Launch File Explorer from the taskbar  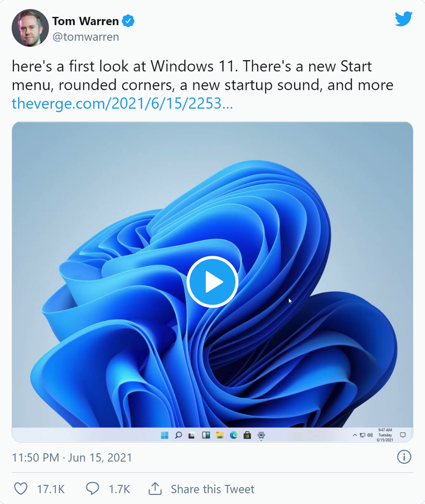coord(220,435)
